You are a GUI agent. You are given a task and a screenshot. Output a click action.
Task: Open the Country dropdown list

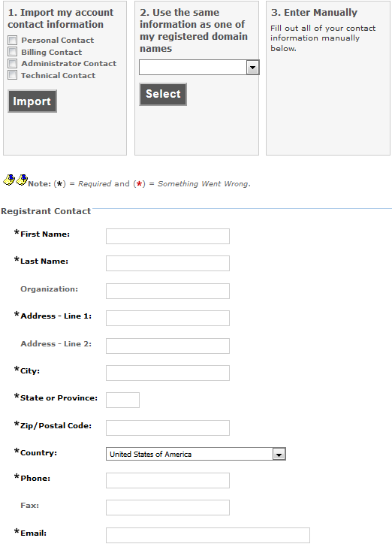click(196, 454)
